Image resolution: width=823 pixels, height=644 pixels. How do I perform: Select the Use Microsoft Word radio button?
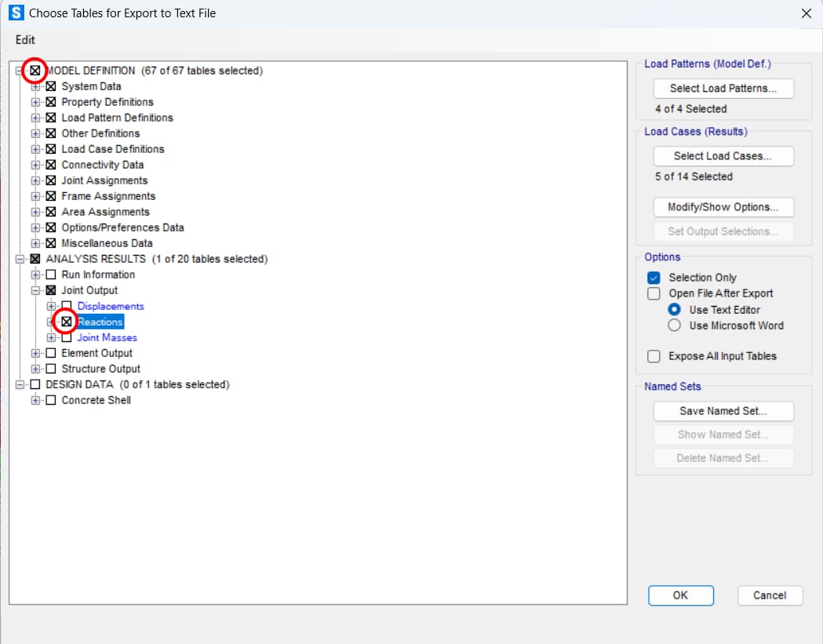pyautogui.click(x=674, y=326)
